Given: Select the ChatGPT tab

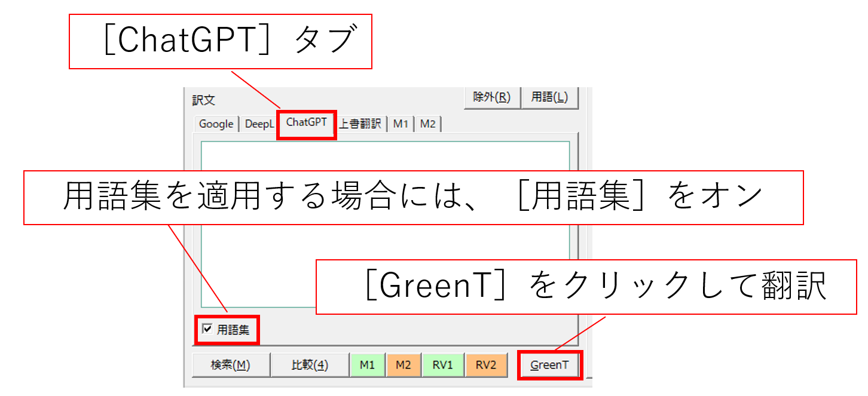Looking at the screenshot, I should (306, 122).
